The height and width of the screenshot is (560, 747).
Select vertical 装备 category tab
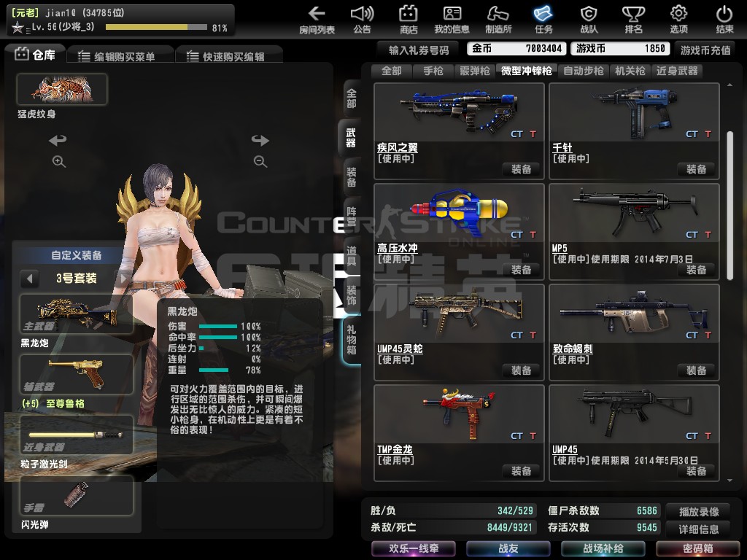click(x=352, y=176)
